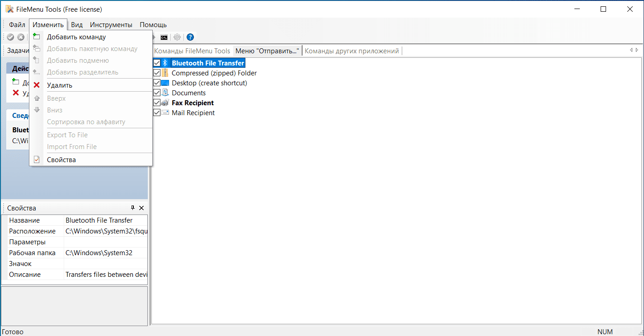644x336 pixels.
Task: Choose Добавить команду from the menu
Action: pos(91,37)
